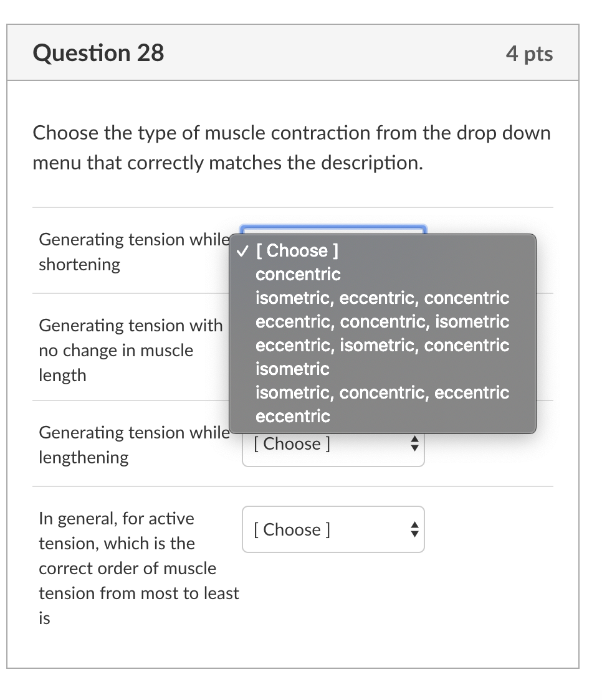Image resolution: width=602 pixels, height=700 pixels.
Task: Select the checkmark next to [Choose]
Action: click(x=242, y=250)
